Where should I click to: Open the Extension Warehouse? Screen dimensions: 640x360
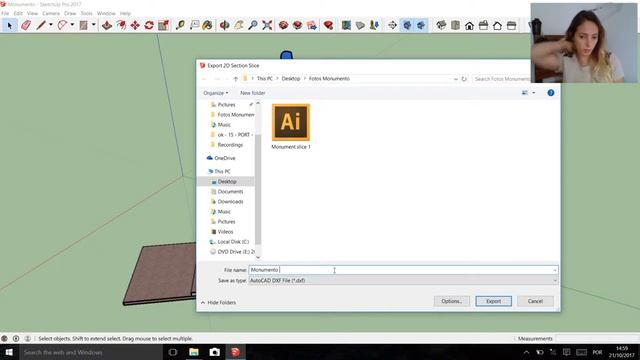298,26
